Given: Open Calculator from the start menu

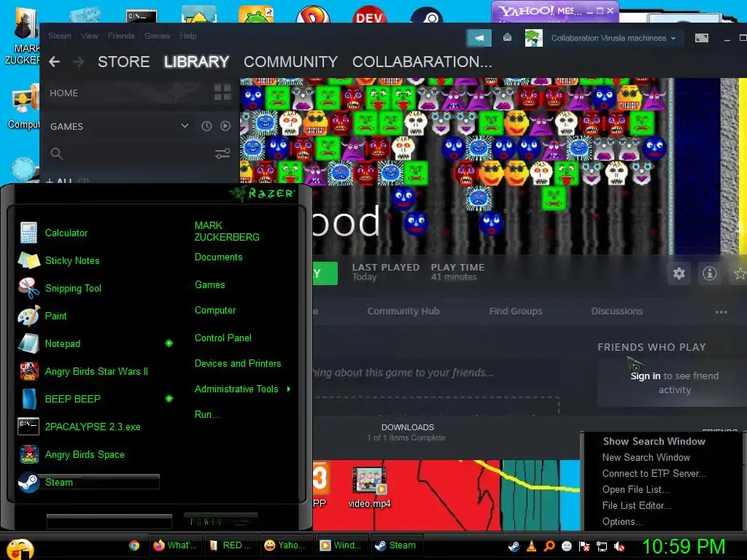Looking at the screenshot, I should [x=66, y=233].
